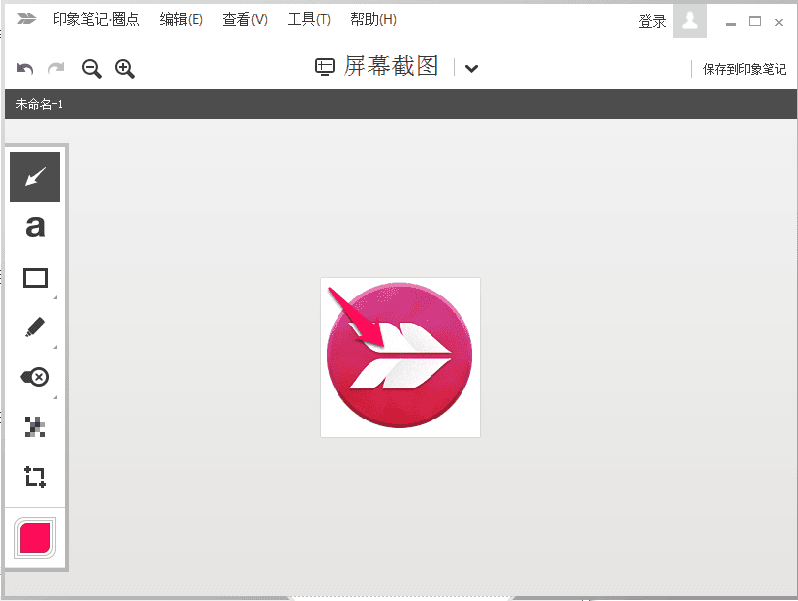Click the user avatar icon
The image size is (798, 601).
click(690, 21)
